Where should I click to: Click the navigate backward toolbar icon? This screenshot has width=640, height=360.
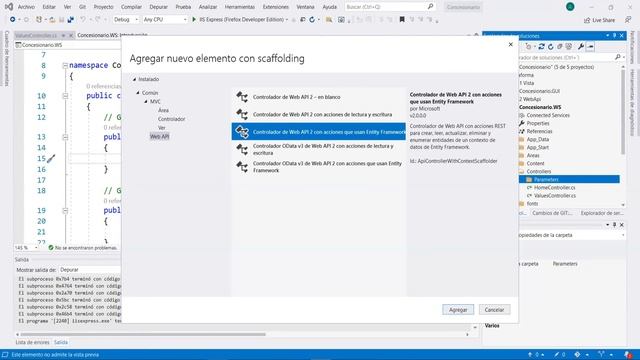click(x=13, y=20)
